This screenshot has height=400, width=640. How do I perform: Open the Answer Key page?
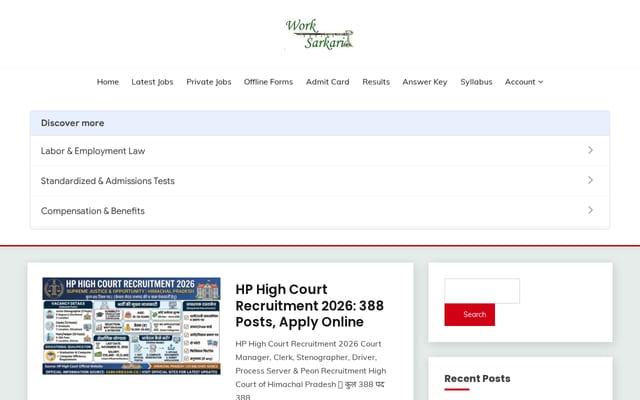425,82
